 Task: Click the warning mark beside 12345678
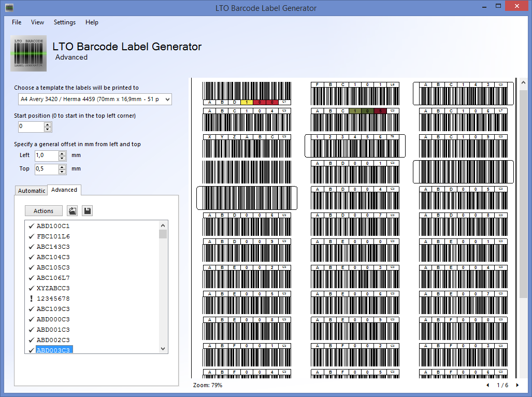tap(31, 299)
